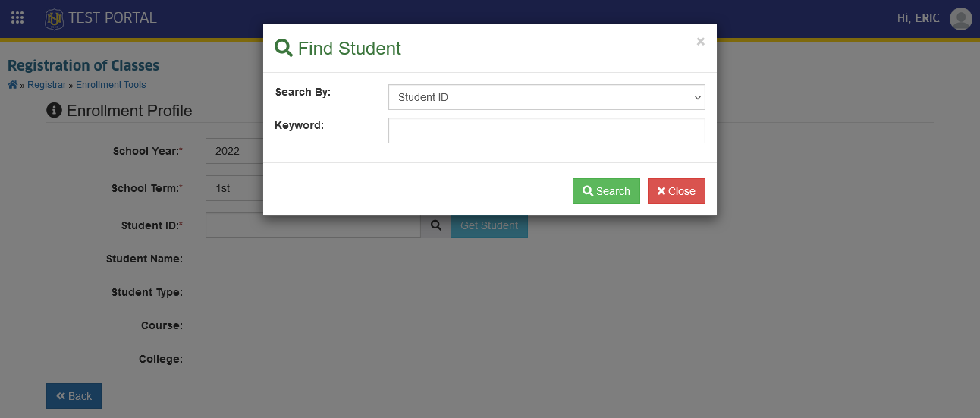Go to home via breadcrumb house icon

coord(12,85)
